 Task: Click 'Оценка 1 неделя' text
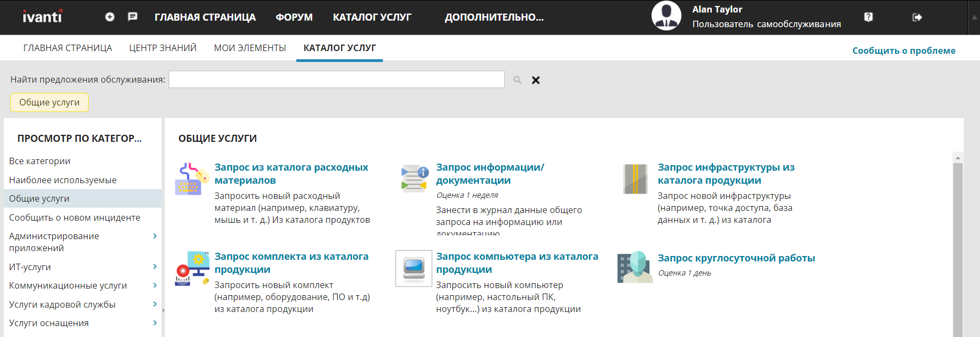point(467,195)
